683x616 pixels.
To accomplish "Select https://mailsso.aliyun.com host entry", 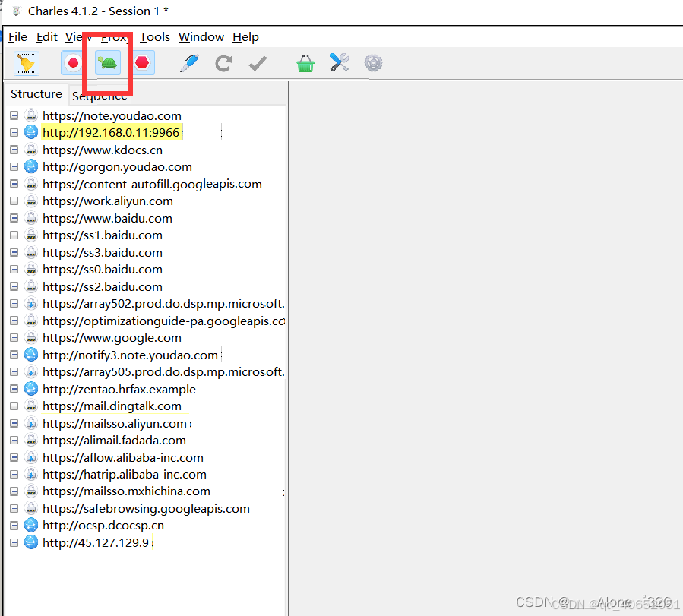I will point(115,423).
